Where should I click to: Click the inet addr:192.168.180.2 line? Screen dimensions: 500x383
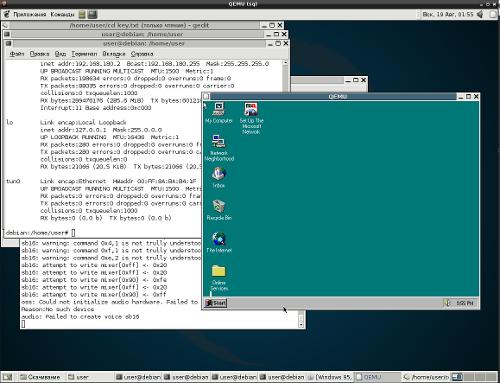click(x=154, y=63)
